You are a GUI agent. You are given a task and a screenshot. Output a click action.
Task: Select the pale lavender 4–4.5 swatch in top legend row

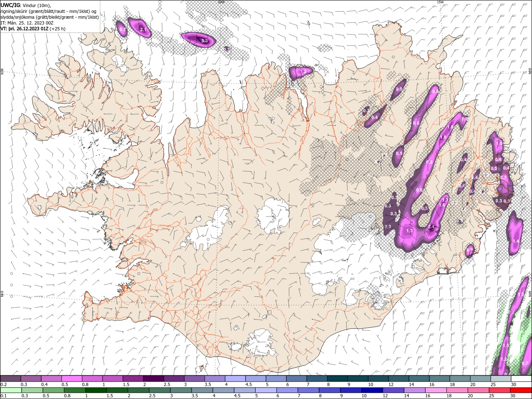(x=235, y=379)
